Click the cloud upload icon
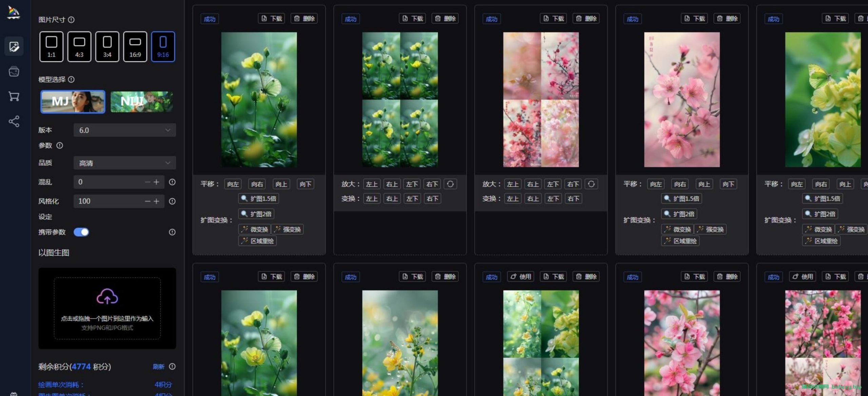The height and width of the screenshot is (396, 868). [x=107, y=297]
